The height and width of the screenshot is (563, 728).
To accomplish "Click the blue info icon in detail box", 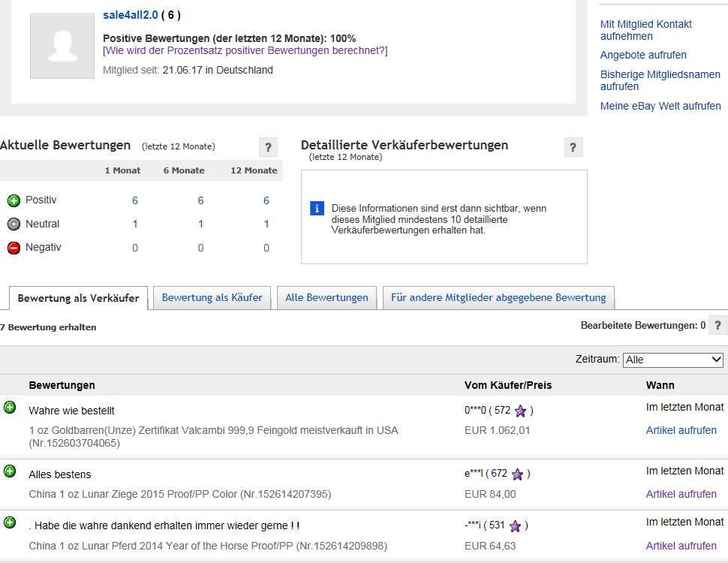I will click(x=317, y=208).
